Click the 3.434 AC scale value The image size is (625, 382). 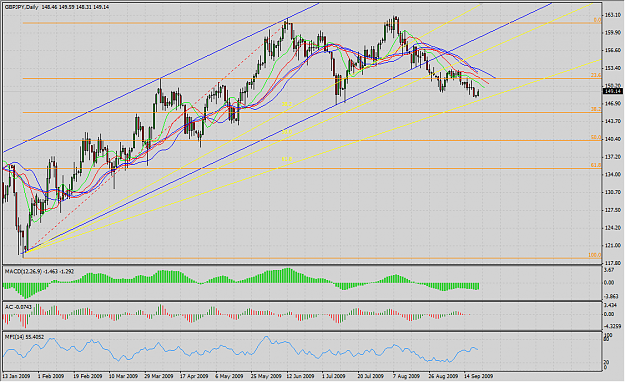coord(610,305)
